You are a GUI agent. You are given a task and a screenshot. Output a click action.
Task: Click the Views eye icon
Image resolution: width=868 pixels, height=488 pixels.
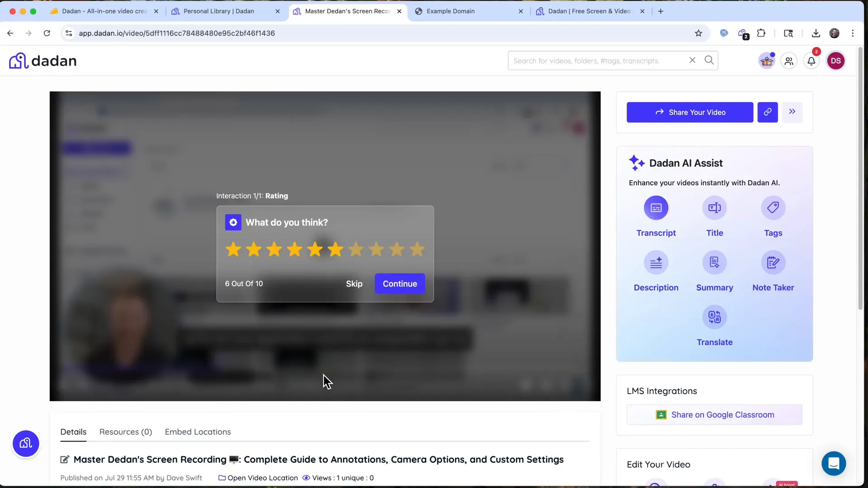[x=306, y=478]
